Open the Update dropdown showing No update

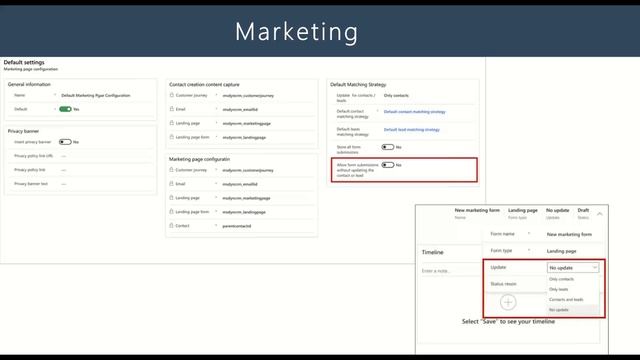pyautogui.click(x=573, y=268)
